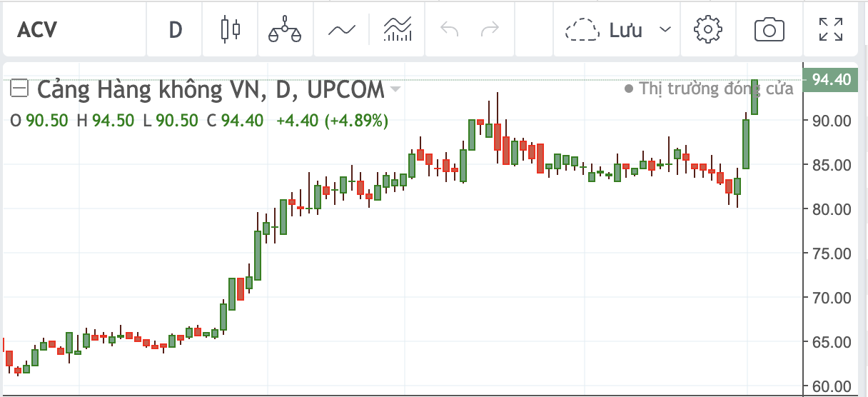Redo the last chart action
The height and width of the screenshot is (397, 868).
point(490,30)
